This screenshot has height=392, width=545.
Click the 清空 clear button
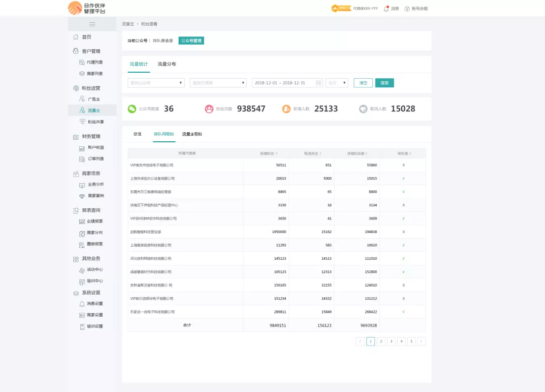click(363, 83)
